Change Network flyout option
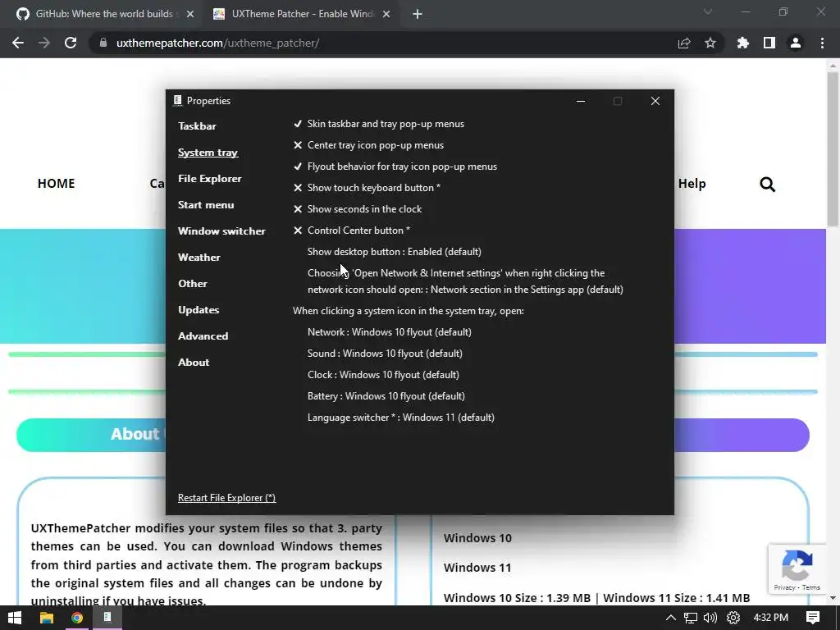840x630 pixels. coord(390,332)
